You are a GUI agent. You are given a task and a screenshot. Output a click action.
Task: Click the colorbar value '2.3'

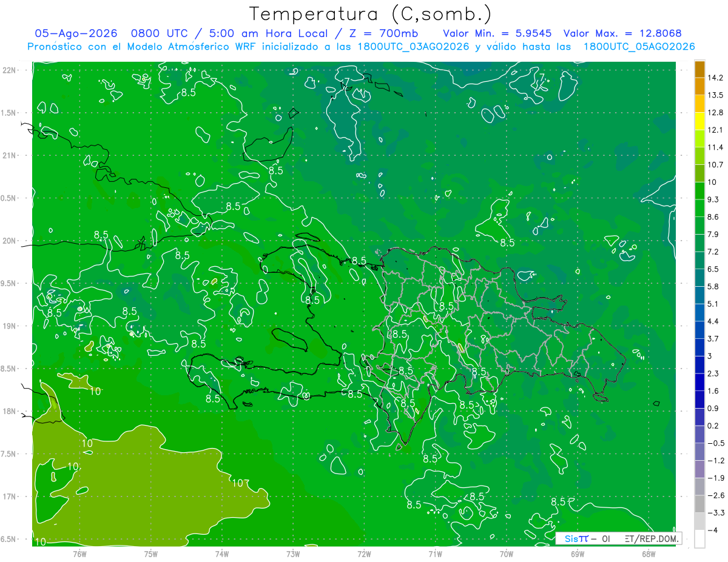tap(713, 373)
